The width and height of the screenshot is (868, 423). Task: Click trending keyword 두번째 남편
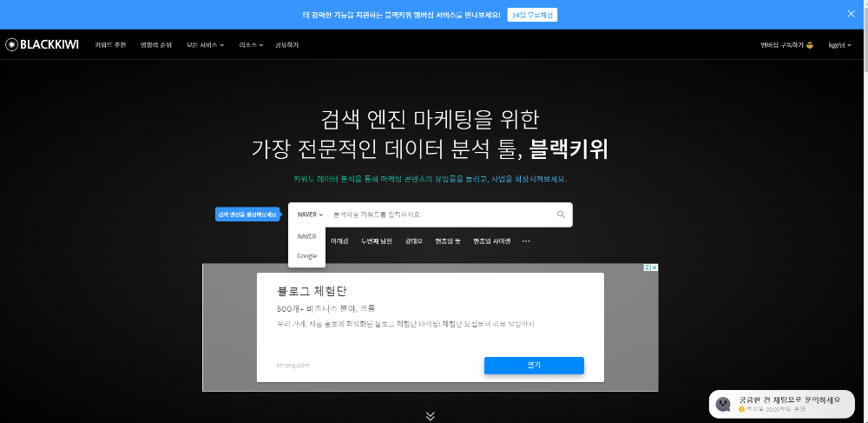click(377, 241)
